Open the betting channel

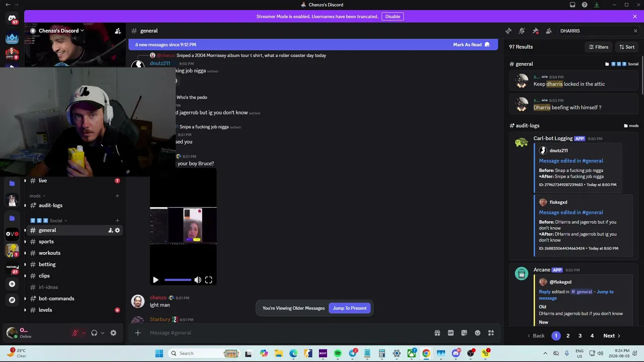[73, 264]
